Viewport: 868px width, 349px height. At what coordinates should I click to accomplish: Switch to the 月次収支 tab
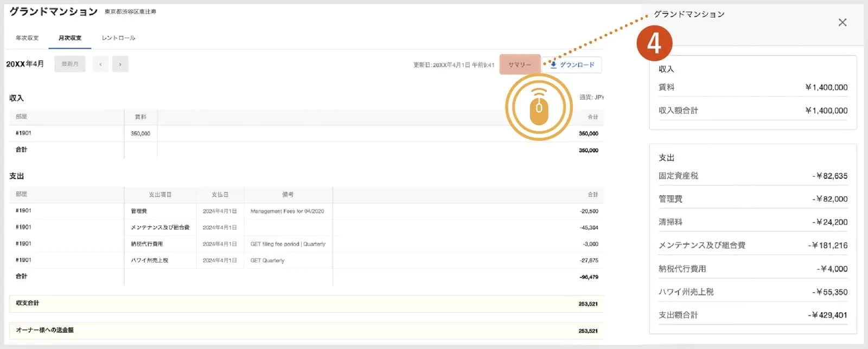70,38
